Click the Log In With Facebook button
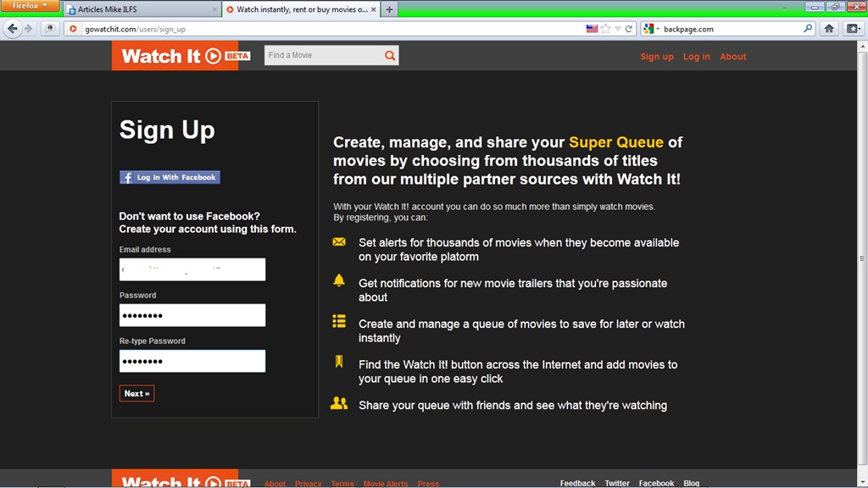Screen dimensions: 868x488 (170, 177)
